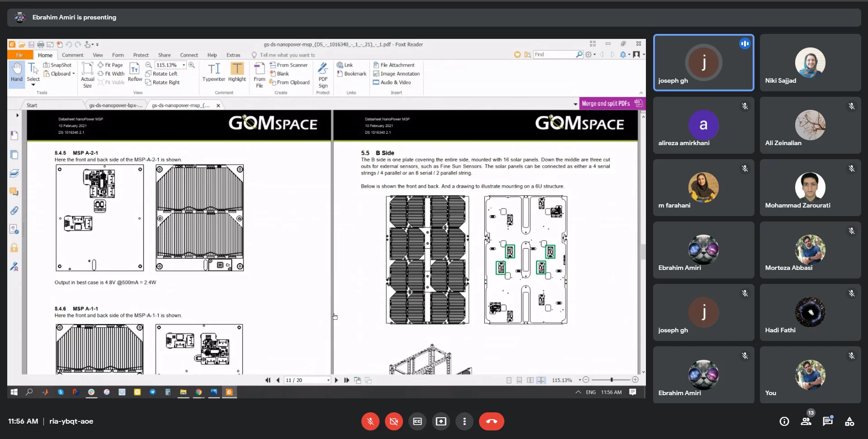This screenshot has width=868, height=439.
Task: Leave the call with the hang-up button
Action: pos(492,421)
